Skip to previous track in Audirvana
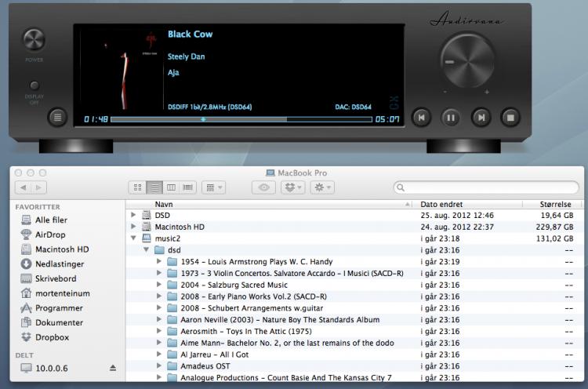The height and width of the screenshot is (389, 588). 421,118
